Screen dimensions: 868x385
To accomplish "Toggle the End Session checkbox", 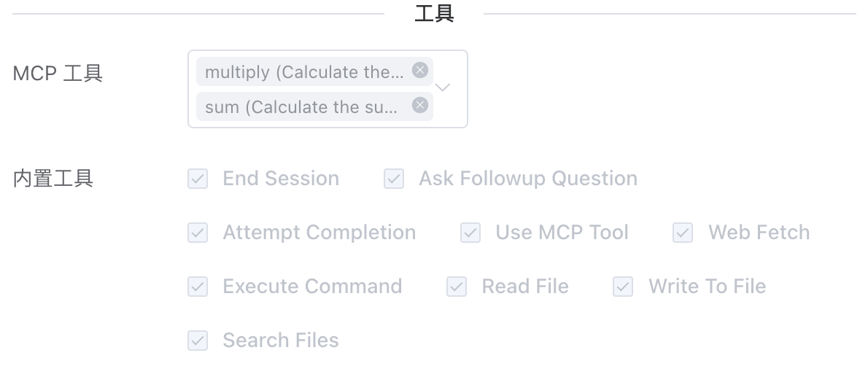I will (198, 179).
